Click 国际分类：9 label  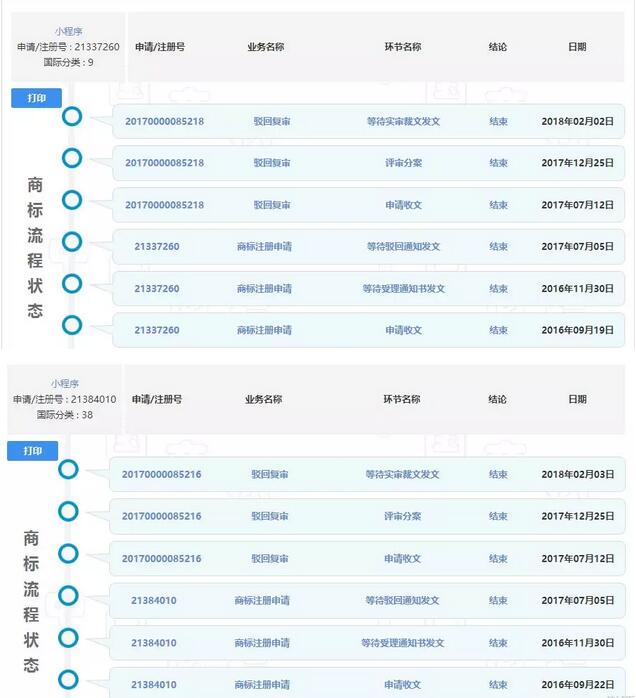(x=69, y=62)
